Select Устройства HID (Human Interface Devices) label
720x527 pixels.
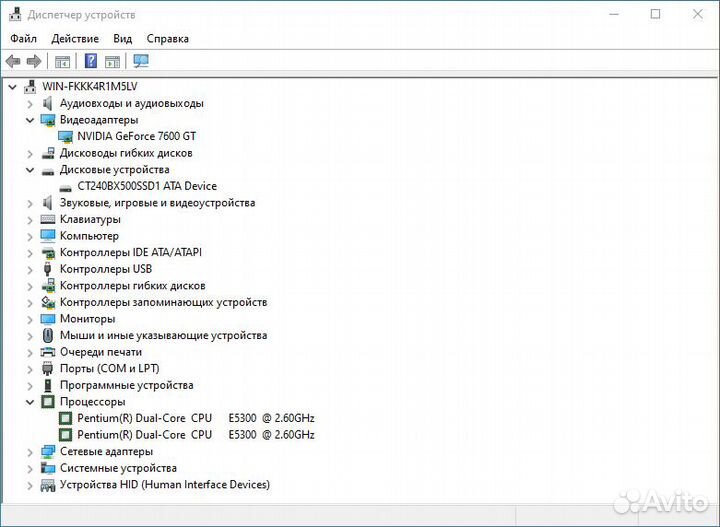(165, 485)
